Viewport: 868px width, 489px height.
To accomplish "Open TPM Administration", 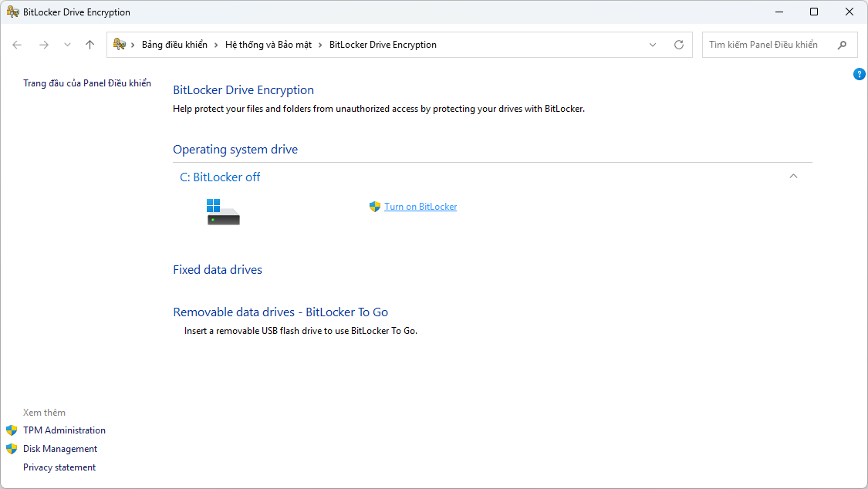I will tap(64, 430).
